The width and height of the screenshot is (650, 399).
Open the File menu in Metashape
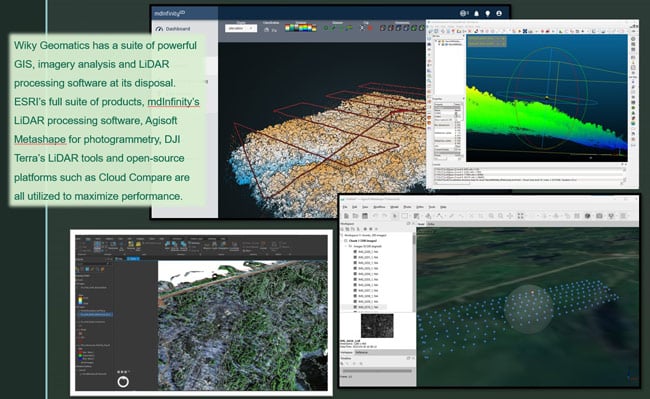coord(344,207)
